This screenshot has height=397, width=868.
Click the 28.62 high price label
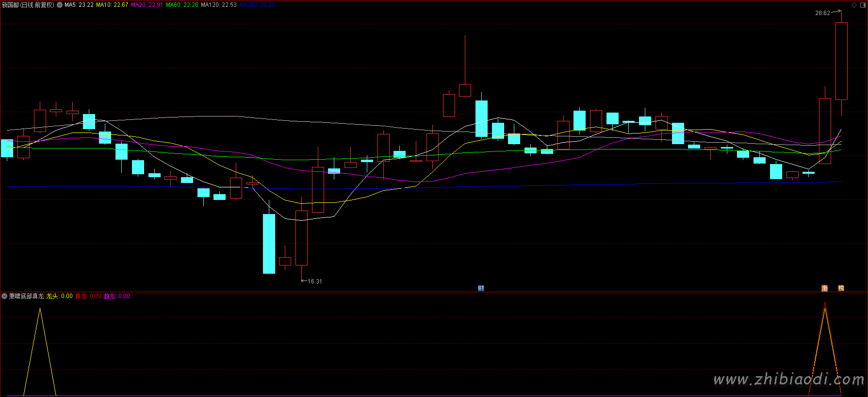[x=822, y=13]
